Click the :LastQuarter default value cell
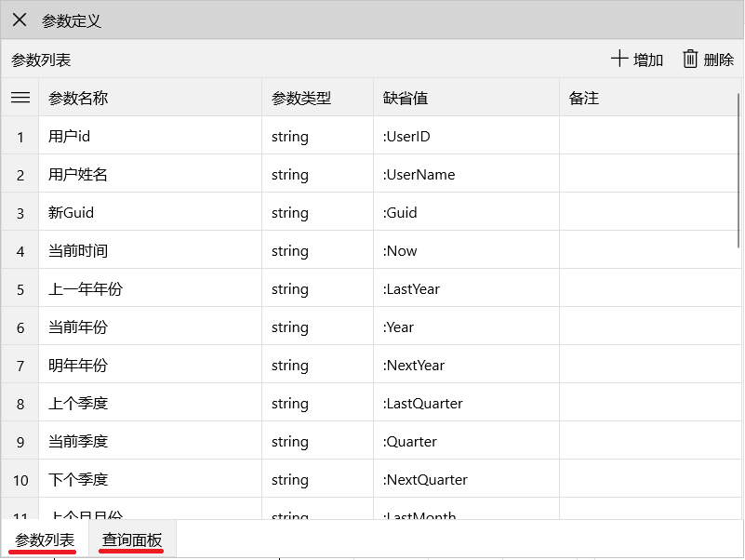The image size is (745, 560). [466, 403]
